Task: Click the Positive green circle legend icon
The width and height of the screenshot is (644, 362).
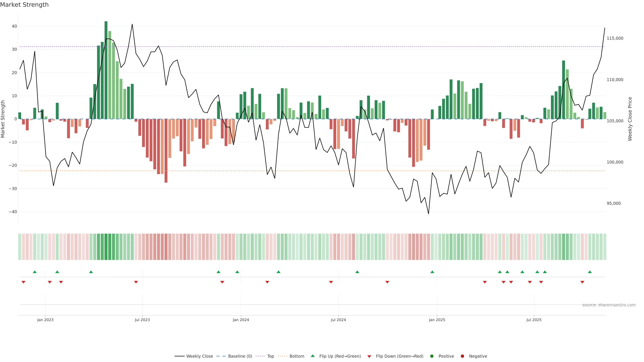Action: pyautogui.click(x=432, y=356)
